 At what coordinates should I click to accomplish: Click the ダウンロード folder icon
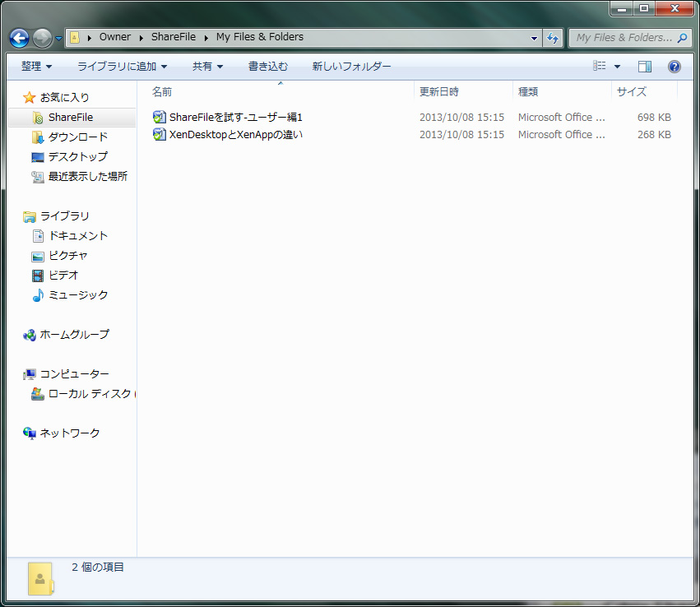tap(38, 137)
